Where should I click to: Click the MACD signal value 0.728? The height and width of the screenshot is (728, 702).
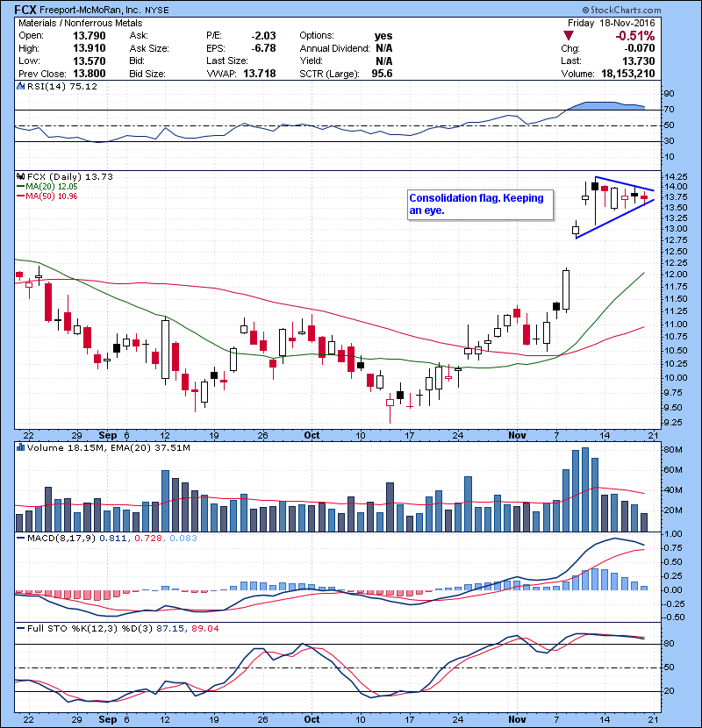point(148,539)
